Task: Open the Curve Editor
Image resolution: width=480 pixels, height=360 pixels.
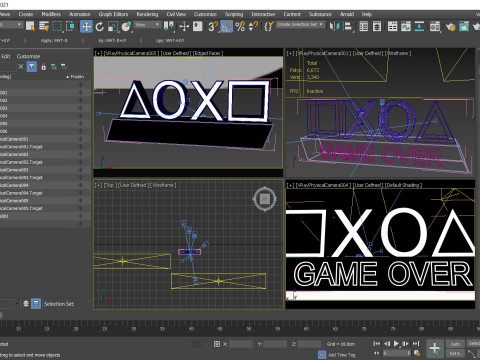Action: [x=406, y=26]
